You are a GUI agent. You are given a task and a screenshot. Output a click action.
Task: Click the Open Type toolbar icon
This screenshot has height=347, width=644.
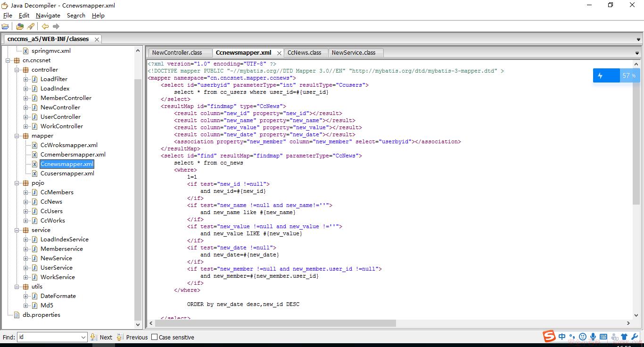click(20, 26)
